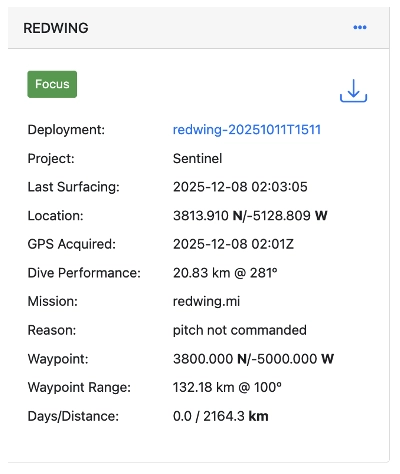This screenshot has width=400, height=474.
Task: Open the redwing-20251011T1511 deployment link
Action: point(247,130)
